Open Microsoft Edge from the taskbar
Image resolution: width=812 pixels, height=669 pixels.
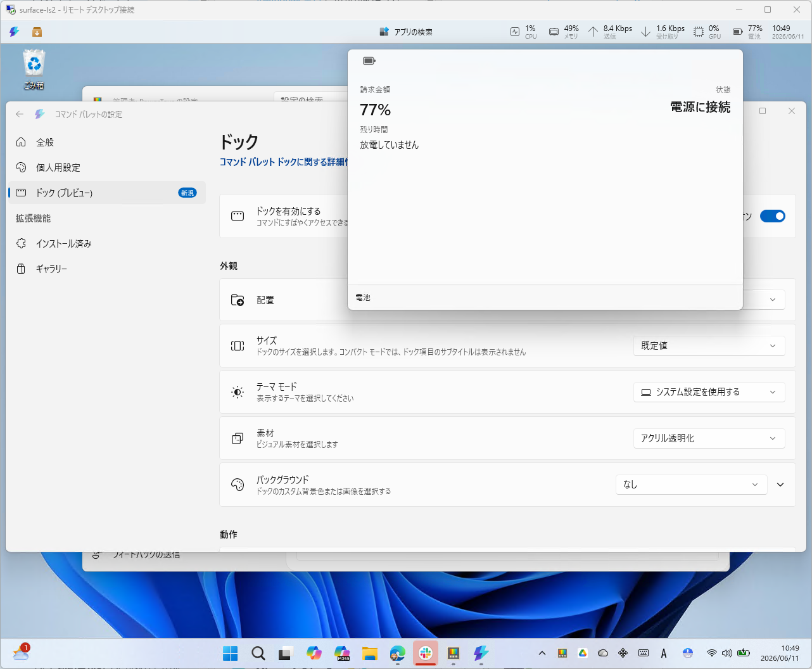tap(398, 653)
